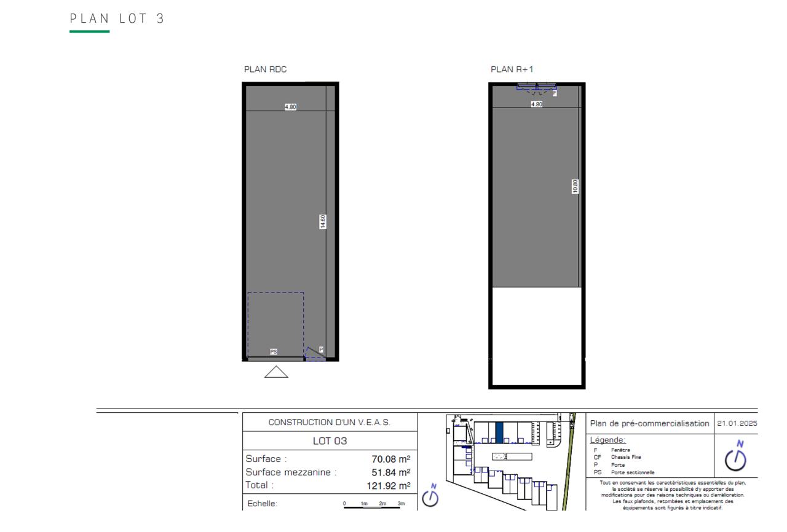
Task: Click the "Chassis Fixe" legend entry
Action: tap(626, 458)
